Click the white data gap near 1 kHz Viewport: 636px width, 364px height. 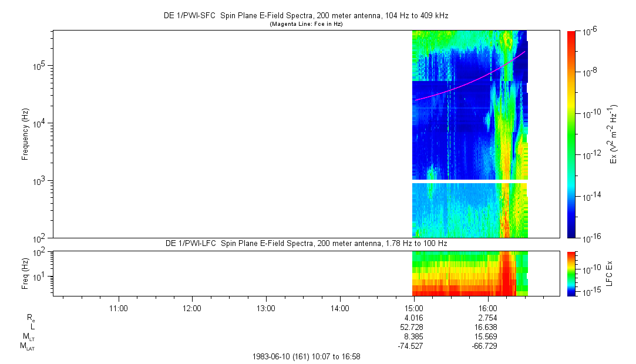point(470,181)
